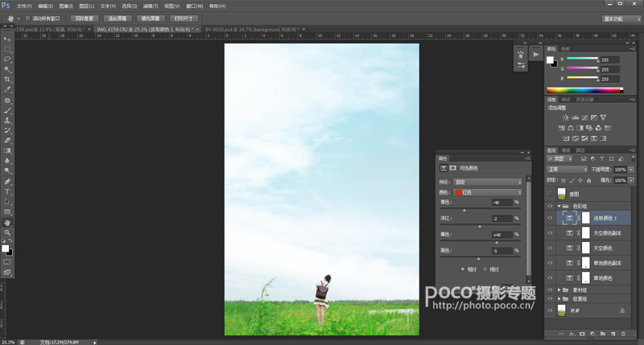This screenshot has height=345, width=644.
Task: Open the 窗口(W) menu
Action: (194, 6)
